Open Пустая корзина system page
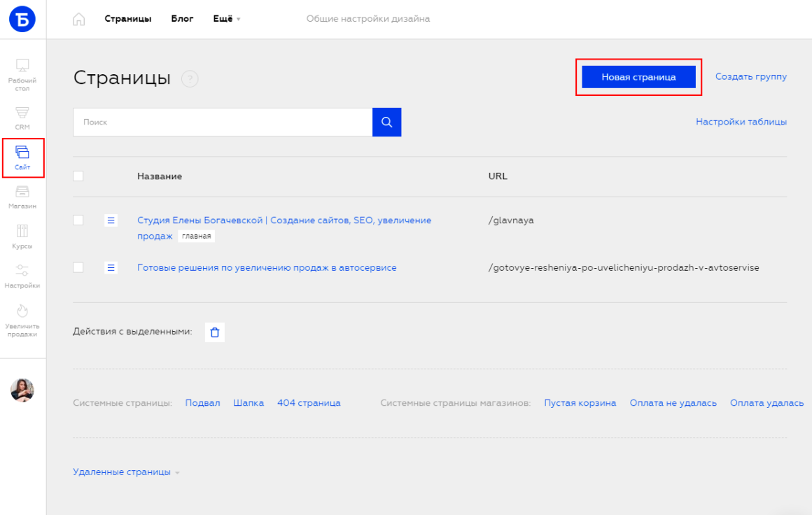 [580, 402]
